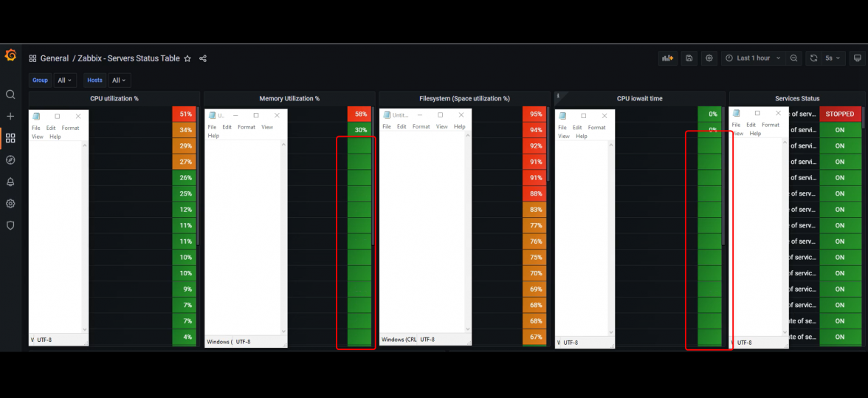Zoom out the time range
868x398 pixels.
pyautogui.click(x=794, y=58)
